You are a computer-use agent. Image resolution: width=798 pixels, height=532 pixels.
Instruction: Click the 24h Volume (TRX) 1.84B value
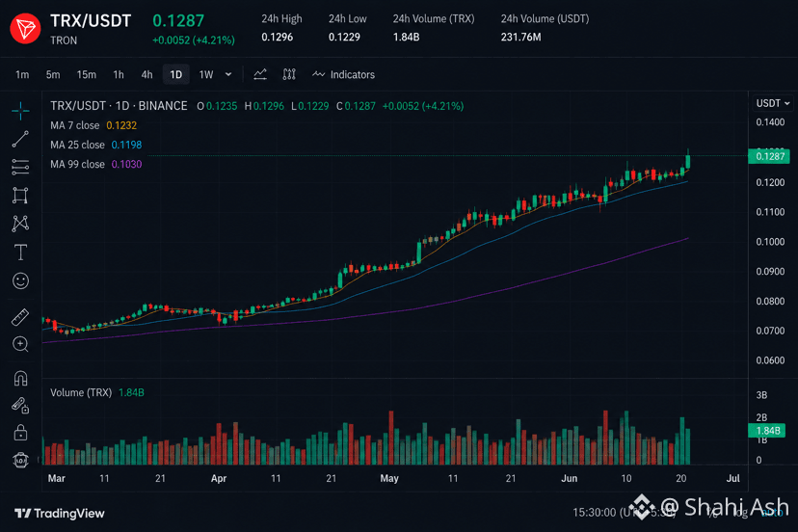pyautogui.click(x=406, y=38)
